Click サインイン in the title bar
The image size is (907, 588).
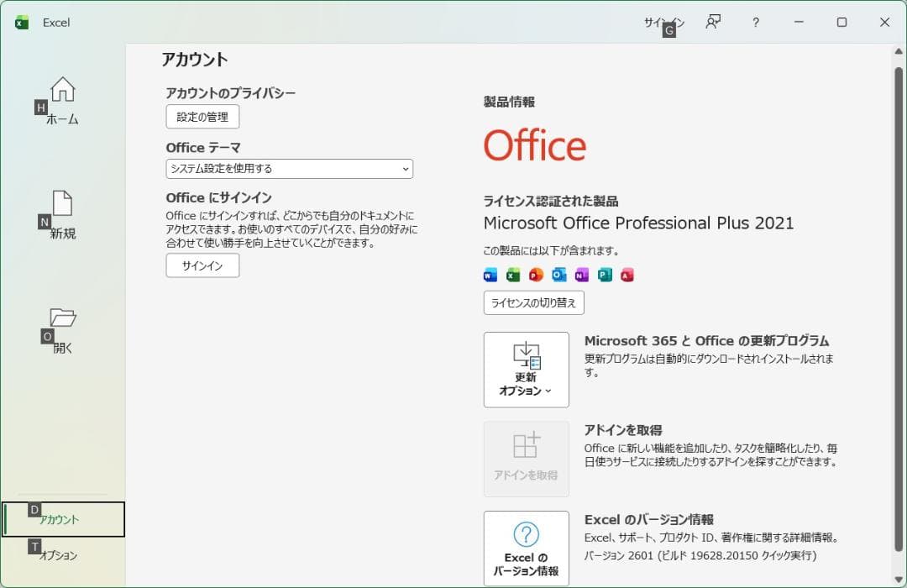(x=664, y=23)
